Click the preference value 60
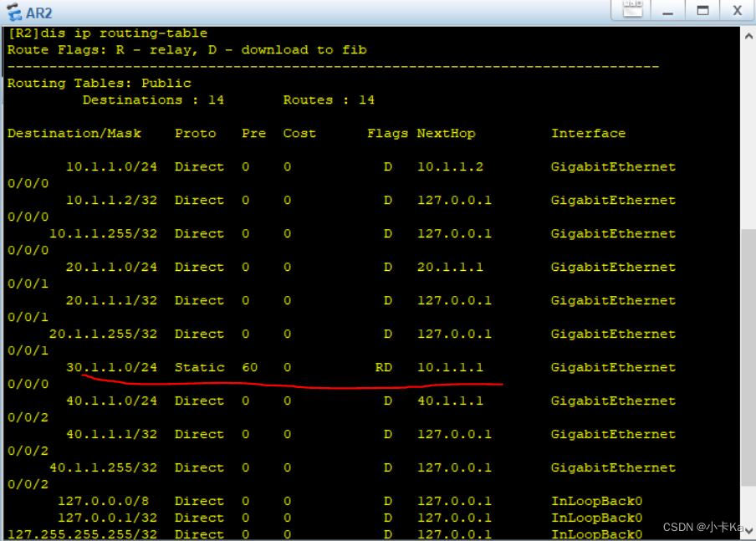This screenshot has height=541, width=756. pos(250,367)
